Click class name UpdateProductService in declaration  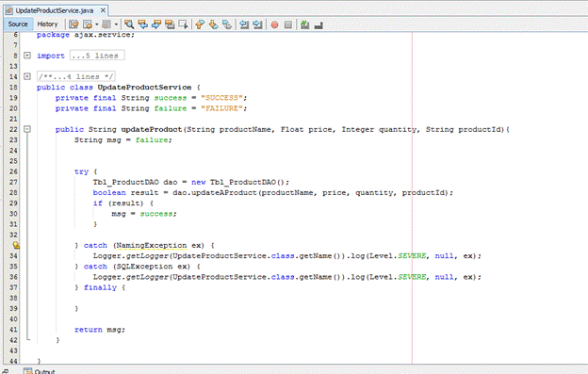pyautogui.click(x=144, y=87)
